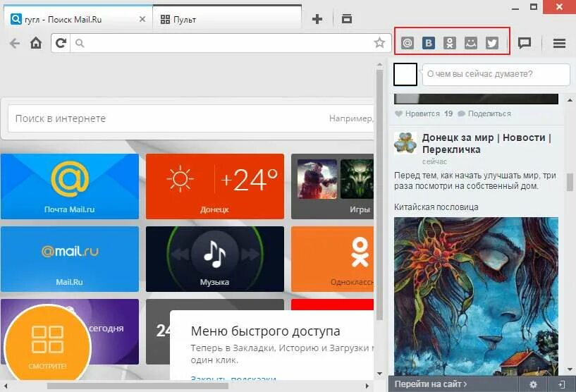
Task: Click the Донецк за мир group avatar
Action: click(405, 143)
